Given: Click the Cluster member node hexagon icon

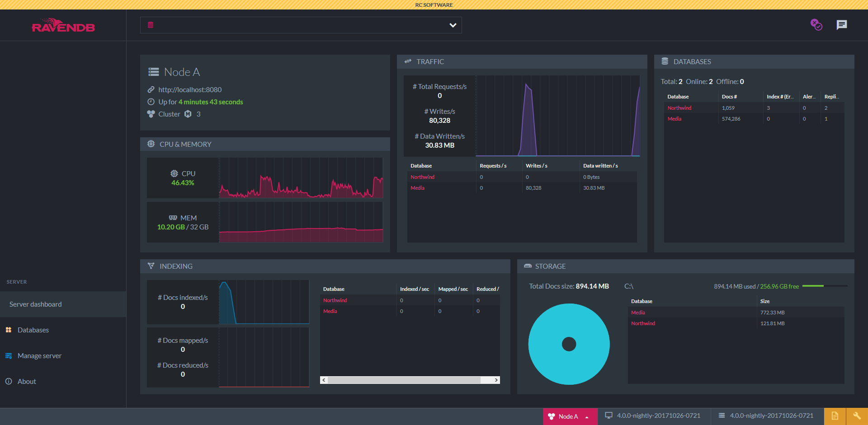Looking at the screenshot, I should (x=188, y=114).
